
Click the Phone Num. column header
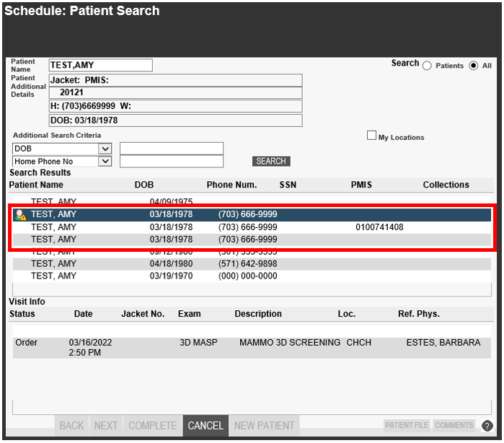[231, 185]
